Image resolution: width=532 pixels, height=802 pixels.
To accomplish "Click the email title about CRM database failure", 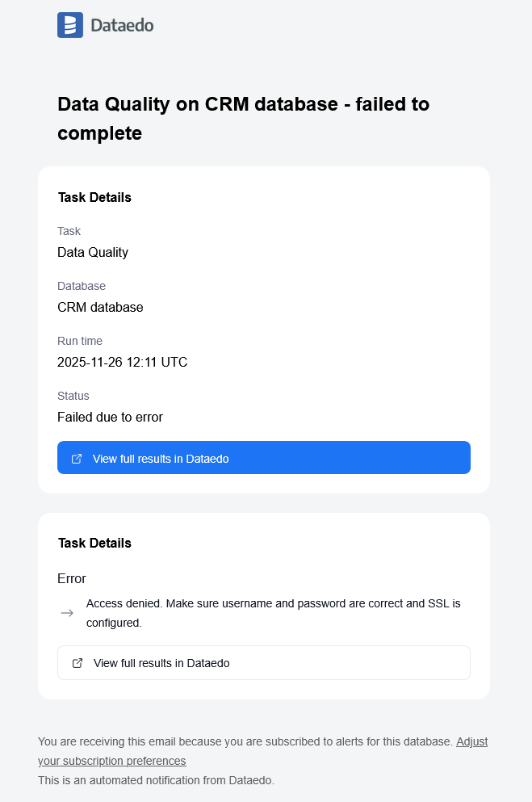I will pos(243,118).
